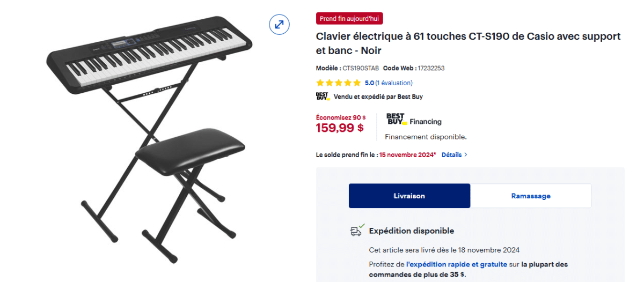This screenshot has width=644, height=282.
Task: Click the web code 17232253
Action: [x=431, y=68]
